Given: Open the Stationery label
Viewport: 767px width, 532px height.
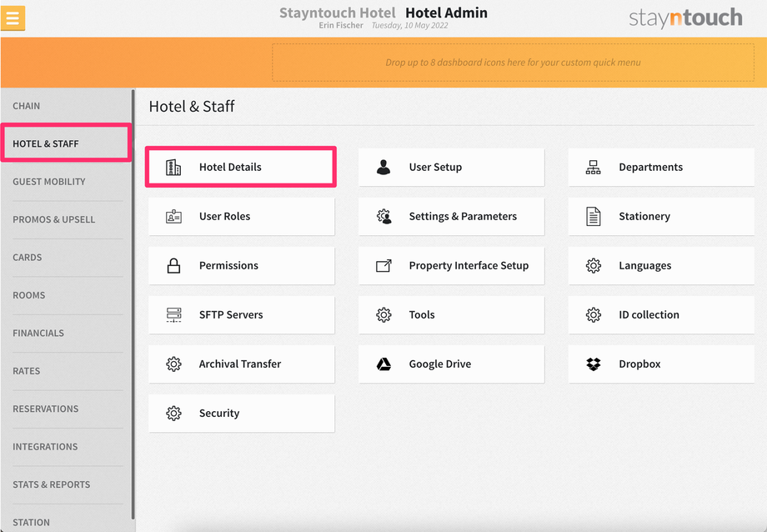Looking at the screenshot, I should pyautogui.click(x=644, y=216).
